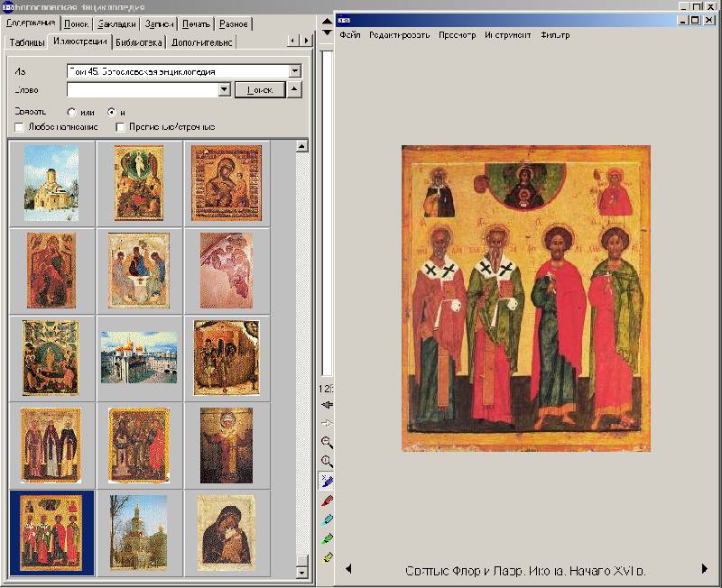Select the highlighted four saints thumbnail

tap(51, 533)
